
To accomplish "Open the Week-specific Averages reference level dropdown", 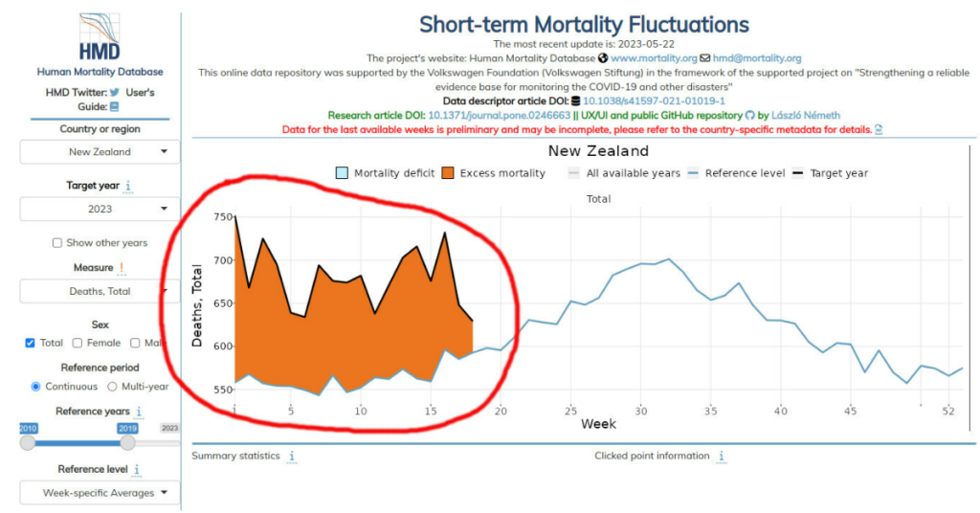I will pyautogui.click(x=100, y=493).
